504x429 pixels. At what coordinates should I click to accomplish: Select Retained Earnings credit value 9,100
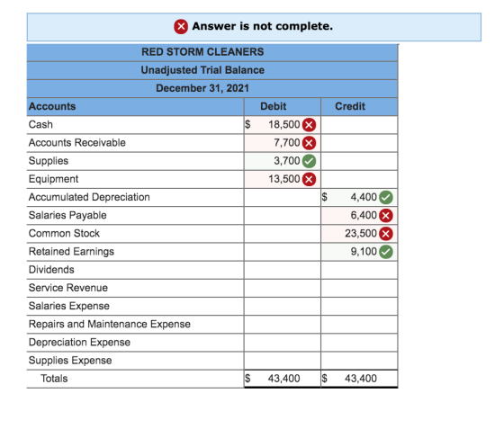click(x=364, y=252)
